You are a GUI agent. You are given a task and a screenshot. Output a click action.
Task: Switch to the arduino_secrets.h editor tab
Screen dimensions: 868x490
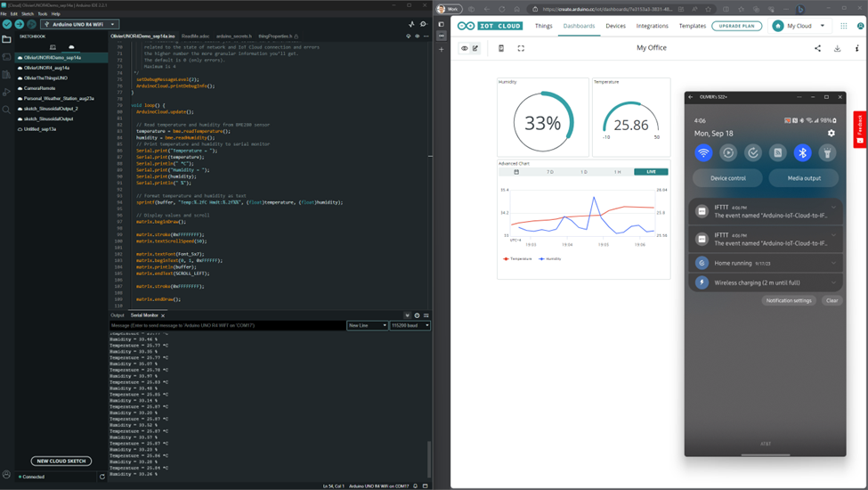pos(233,36)
